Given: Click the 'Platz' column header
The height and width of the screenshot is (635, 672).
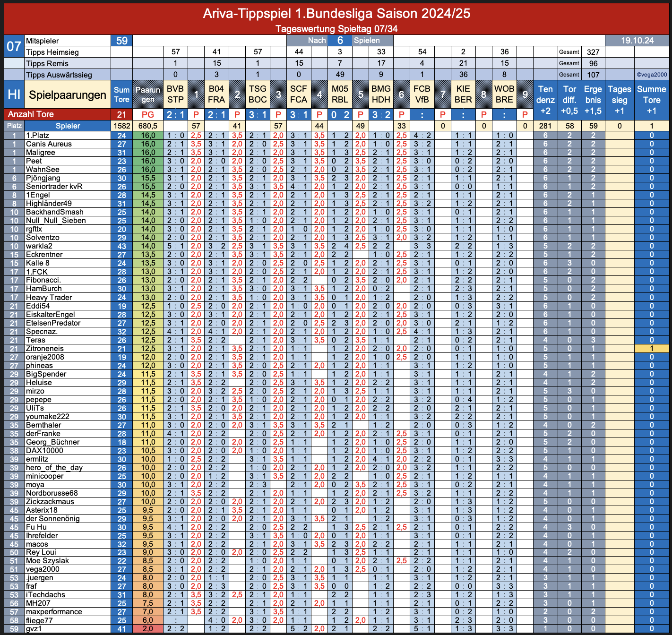Looking at the screenshot, I should 14,126.
